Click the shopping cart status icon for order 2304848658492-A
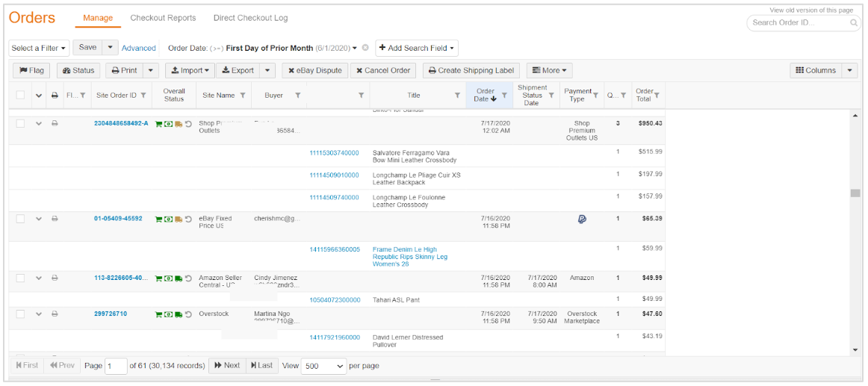Viewport: 868px width, 386px height. tap(158, 124)
